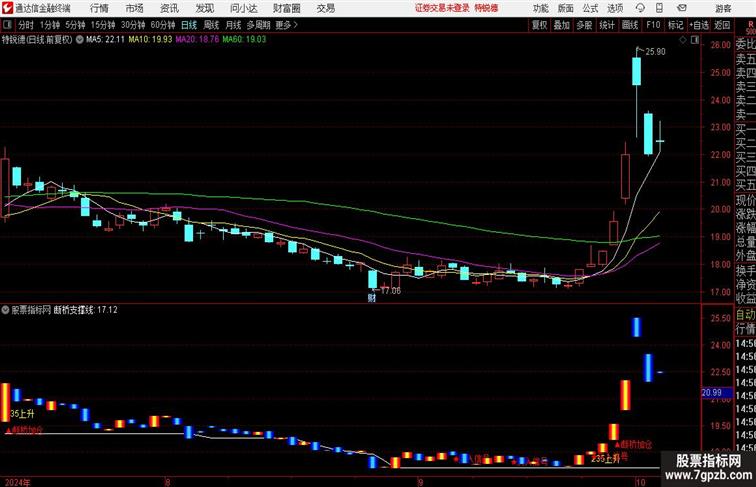Click the 35上升 signal label

22,414
